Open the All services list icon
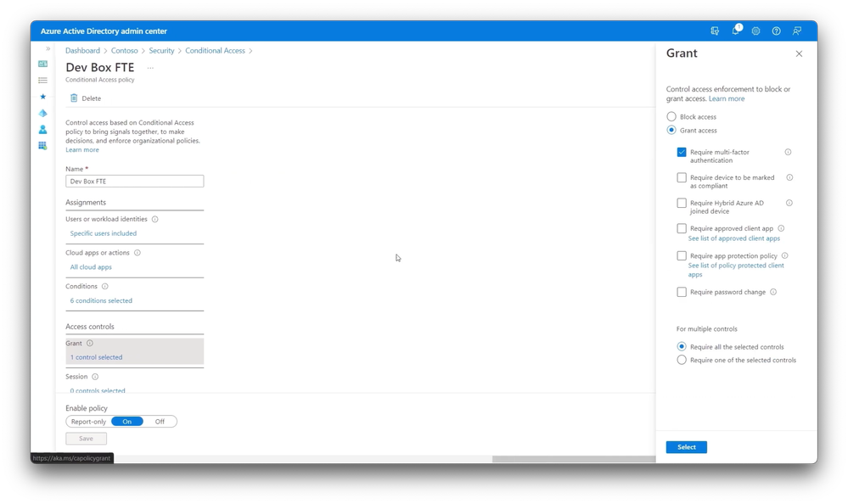The height and width of the screenshot is (504, 848). pos(42,80)
